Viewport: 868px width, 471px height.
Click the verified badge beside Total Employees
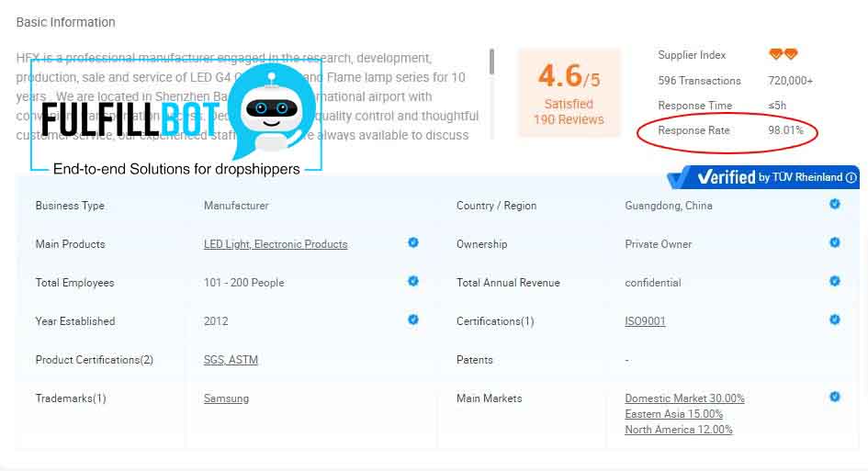(413, 281)
